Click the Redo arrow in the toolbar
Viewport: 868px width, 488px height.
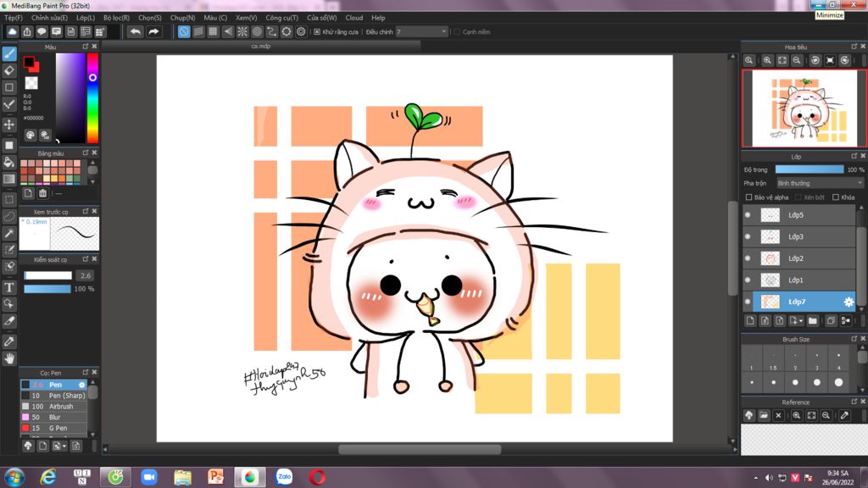154,31
